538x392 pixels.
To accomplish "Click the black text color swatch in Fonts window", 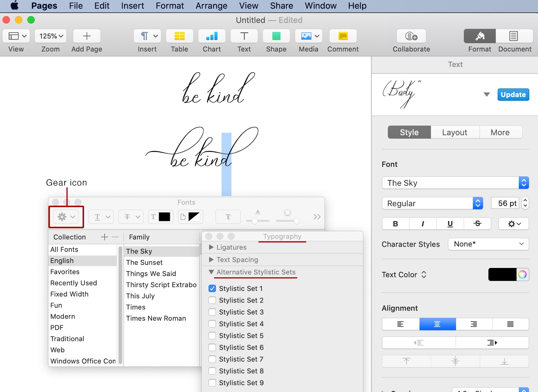I will click(164, 217).
